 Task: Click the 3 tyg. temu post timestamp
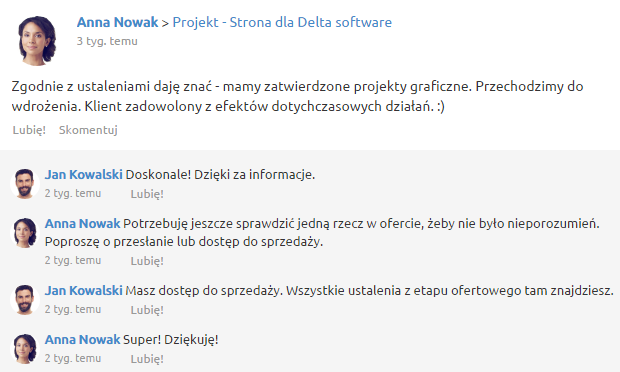click(x=107, y=41)
